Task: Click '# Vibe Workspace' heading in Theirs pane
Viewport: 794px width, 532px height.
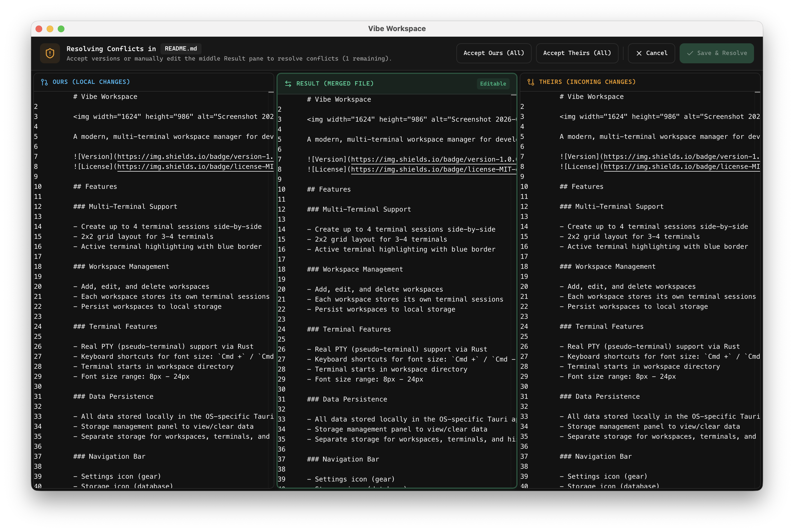Action: tap(592, 97)
